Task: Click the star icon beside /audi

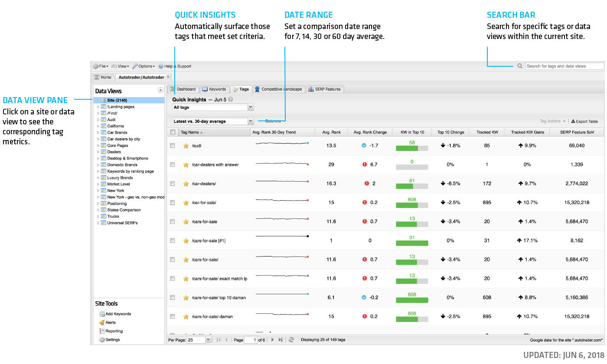Action: pos(186,146)
